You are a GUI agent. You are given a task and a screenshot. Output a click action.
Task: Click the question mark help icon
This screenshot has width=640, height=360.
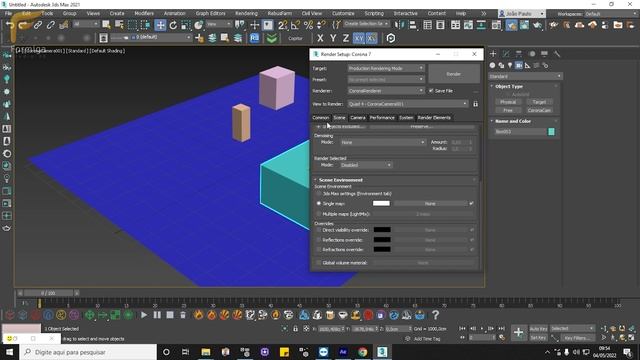(436, 315)
